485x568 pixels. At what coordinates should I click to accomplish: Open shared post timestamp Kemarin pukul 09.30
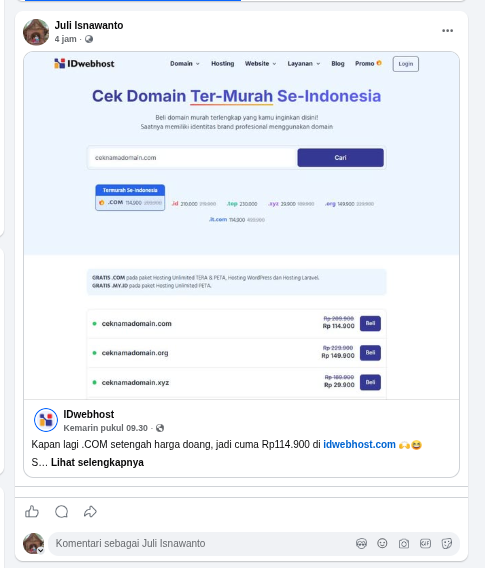pyautogui.click(x=105, y=428)
